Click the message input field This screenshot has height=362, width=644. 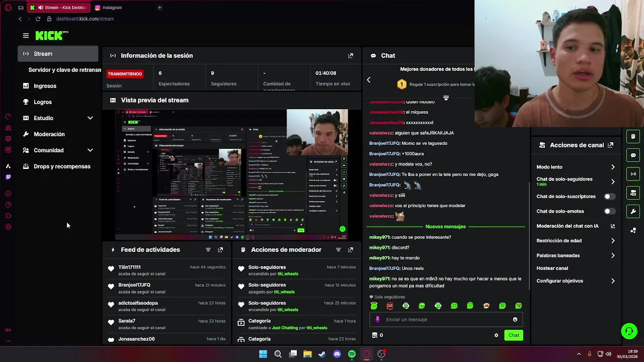tap(446, 320)
